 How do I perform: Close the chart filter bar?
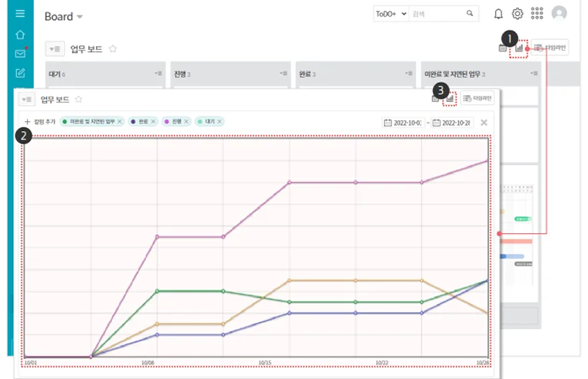point(484,122)
